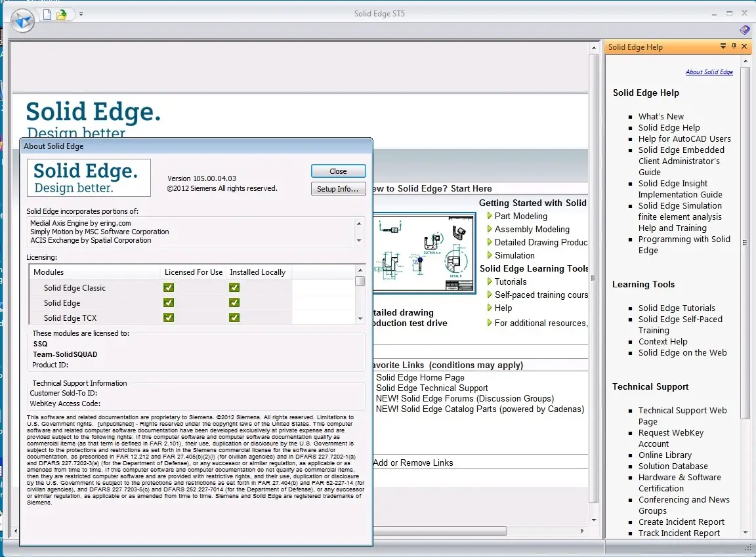Click the Open document folder icon
Viewport: 756px width, 557px height.
pos(62,14)
